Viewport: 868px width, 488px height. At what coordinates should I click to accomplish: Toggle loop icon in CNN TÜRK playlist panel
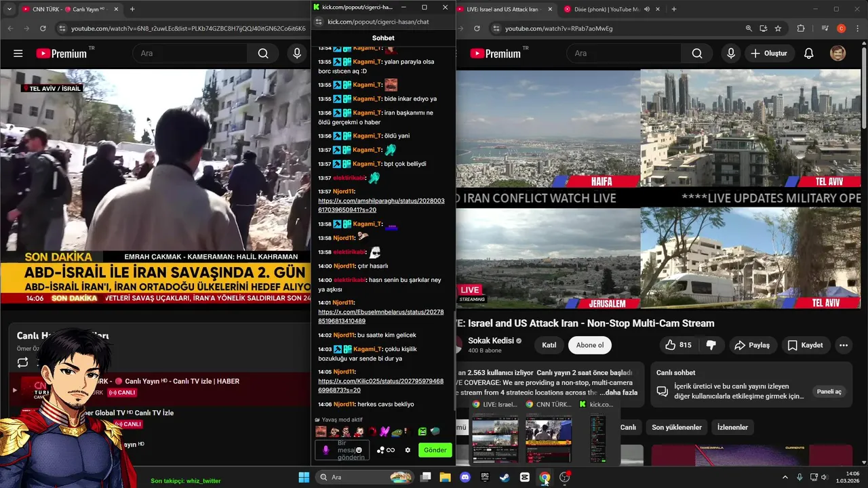(x=23, y=363)
